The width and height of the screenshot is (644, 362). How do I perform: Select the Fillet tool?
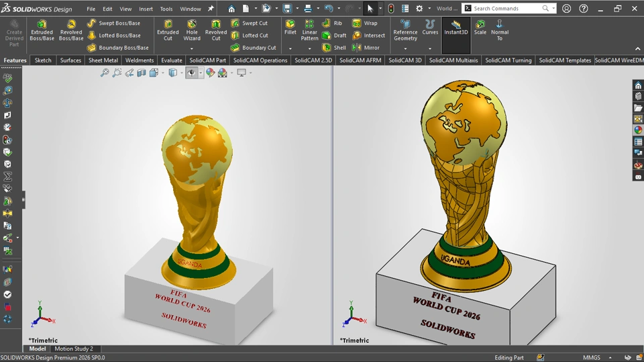[x=290, y=28]
